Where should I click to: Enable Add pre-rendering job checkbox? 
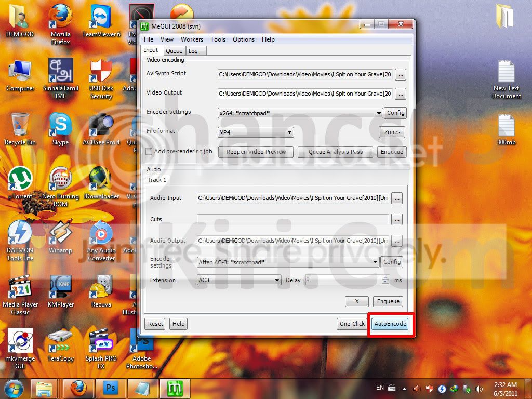pyautogui.click(x=149, y=152)
